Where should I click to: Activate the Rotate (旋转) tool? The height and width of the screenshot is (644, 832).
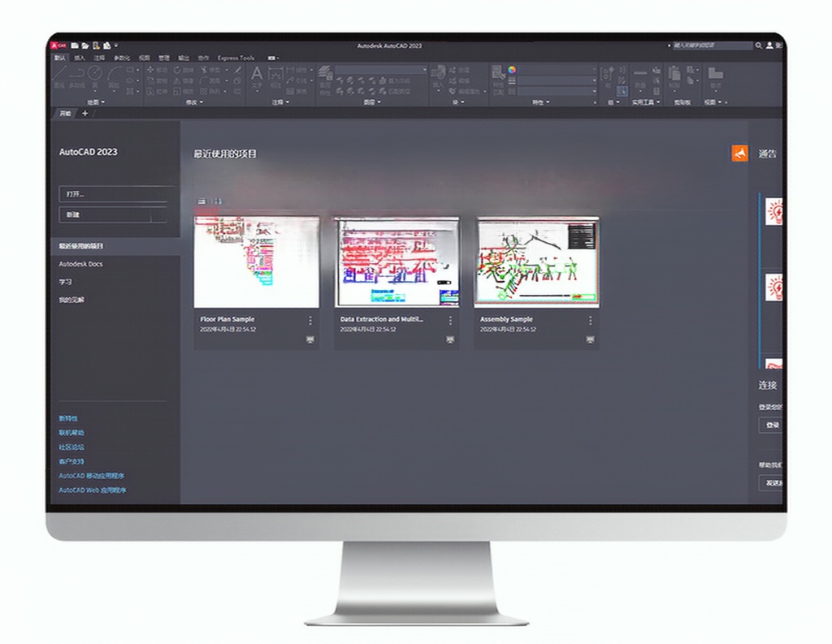[184, 70]
